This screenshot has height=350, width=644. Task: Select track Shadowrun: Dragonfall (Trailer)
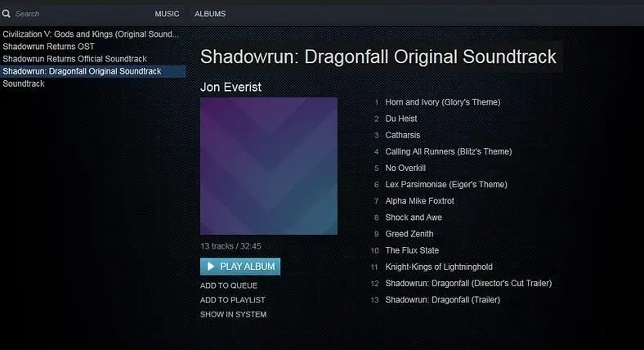pyautogui.click(x=443, y=300)
